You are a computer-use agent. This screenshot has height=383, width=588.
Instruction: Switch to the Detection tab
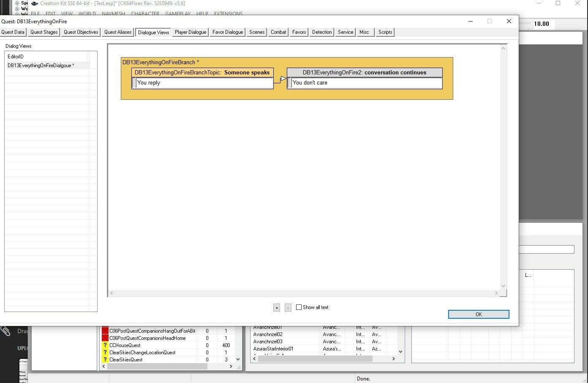pyautogui.click(x=322, y=32)
